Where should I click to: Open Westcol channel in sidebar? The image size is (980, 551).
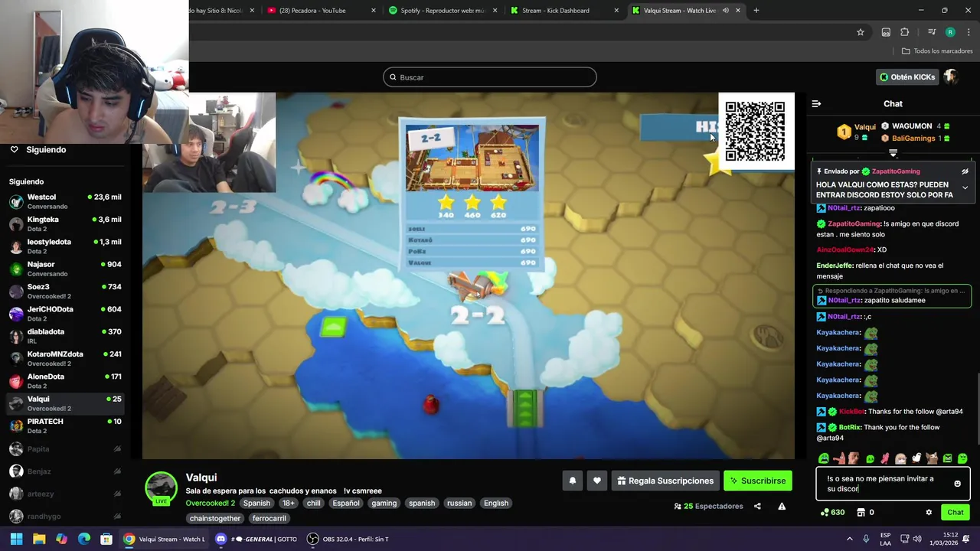[65, 201]
